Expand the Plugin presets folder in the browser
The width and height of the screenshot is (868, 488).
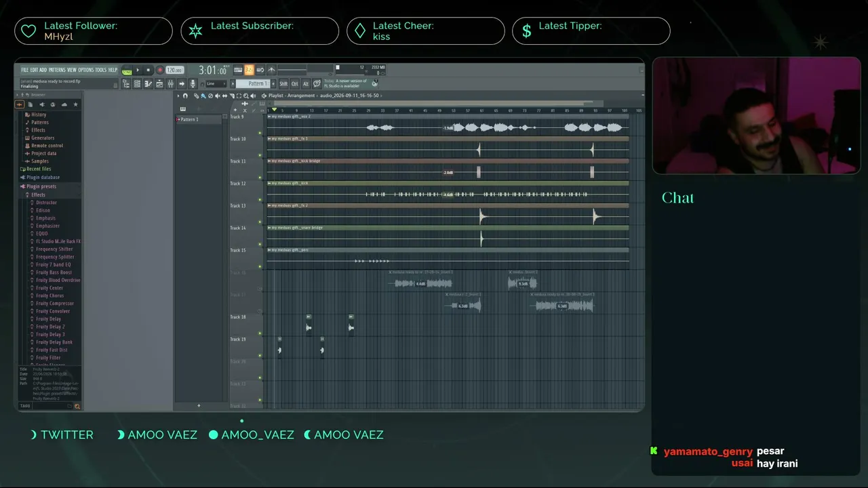coord(41,186)
